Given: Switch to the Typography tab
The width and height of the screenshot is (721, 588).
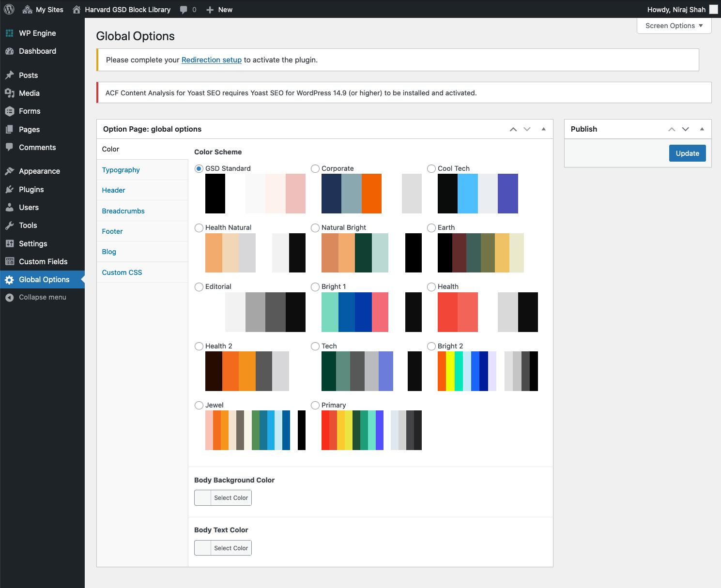Looking at the screenshot, I should 121,170.
